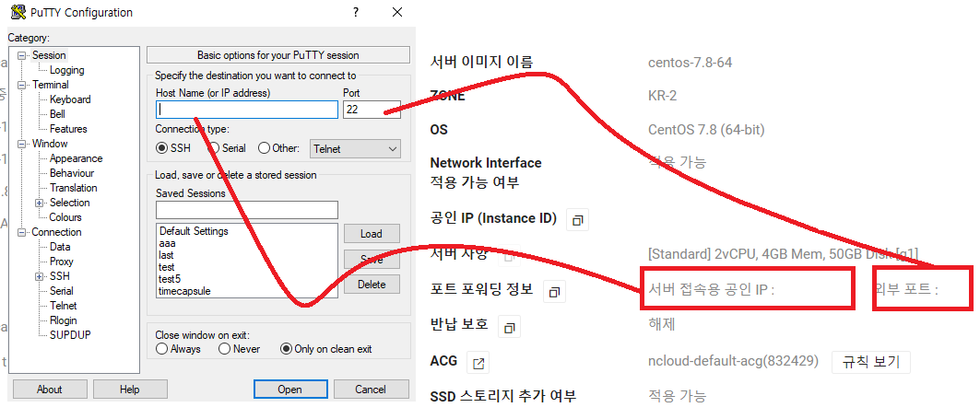Image resolution: width=980 pixels, height=419 pixels.
Task: Click the Cancel button
Action: coord(371,390)
